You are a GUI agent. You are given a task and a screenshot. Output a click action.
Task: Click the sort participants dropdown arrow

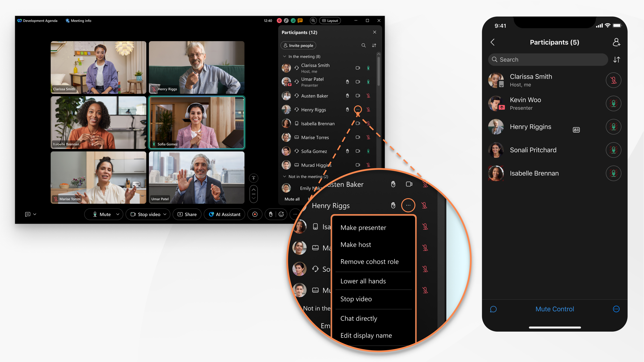[374, 46]
